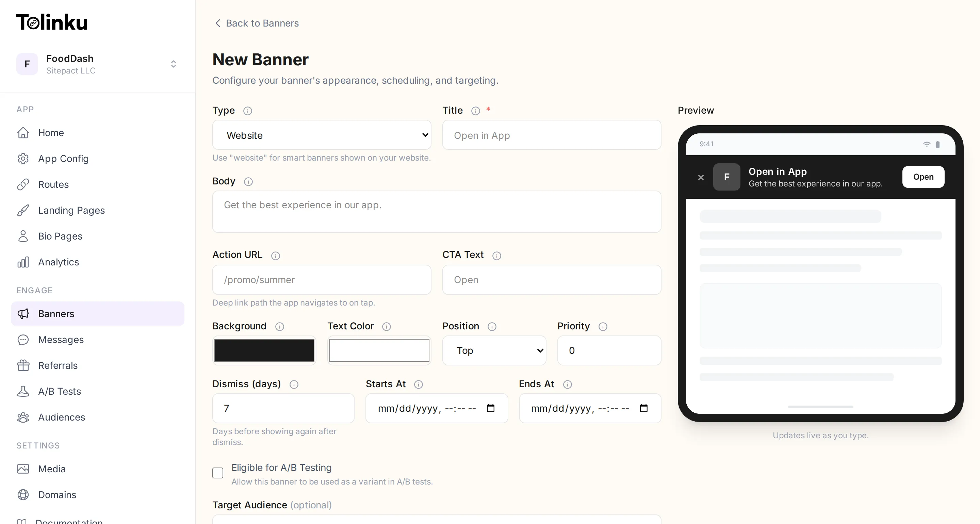980x524 pixels.
Task: Click the Starts At calendar icon
Action: tap(490, 408)
